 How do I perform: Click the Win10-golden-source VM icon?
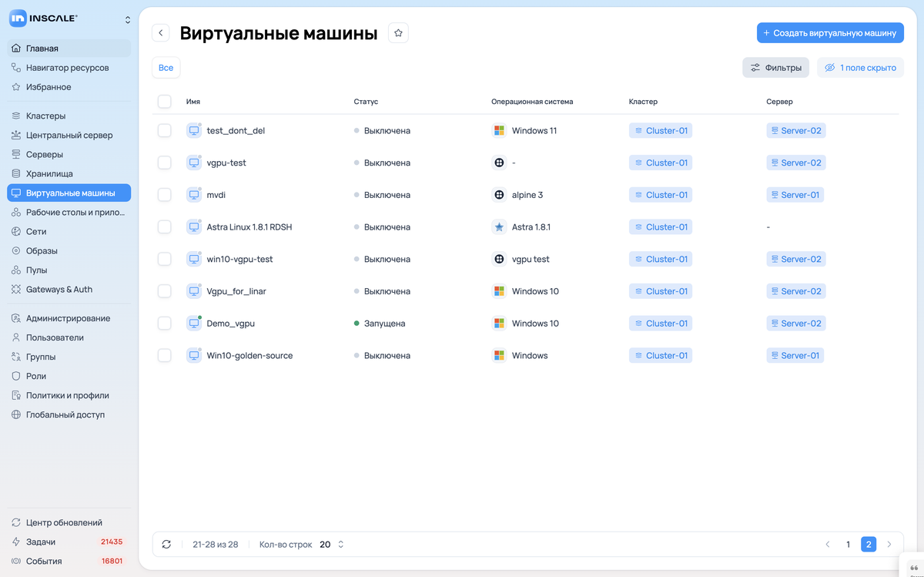pos(193,356)
